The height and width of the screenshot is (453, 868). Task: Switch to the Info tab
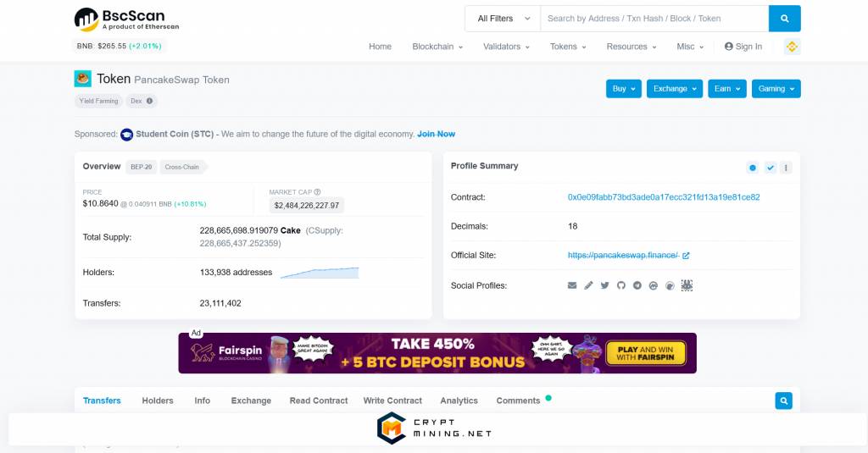202,401
